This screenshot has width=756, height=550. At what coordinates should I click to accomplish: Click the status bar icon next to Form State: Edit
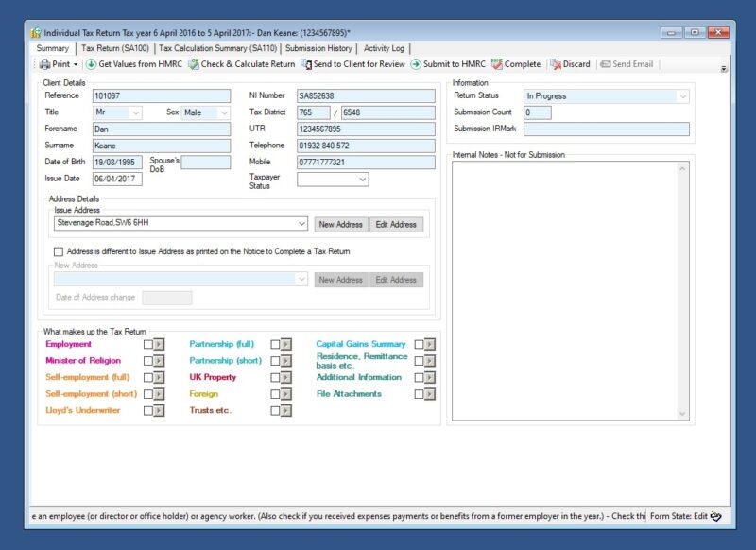pos(716,516)
